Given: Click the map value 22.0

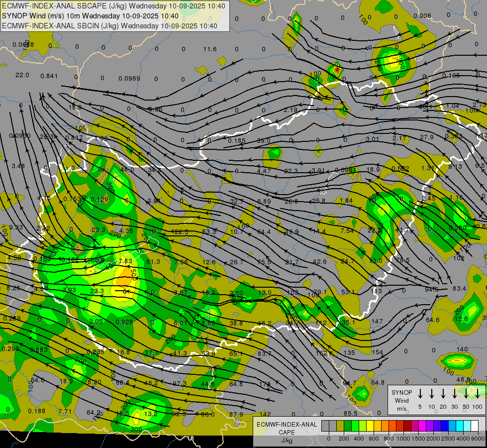Looking at the screenshot, I should click(x=22, y=75).
